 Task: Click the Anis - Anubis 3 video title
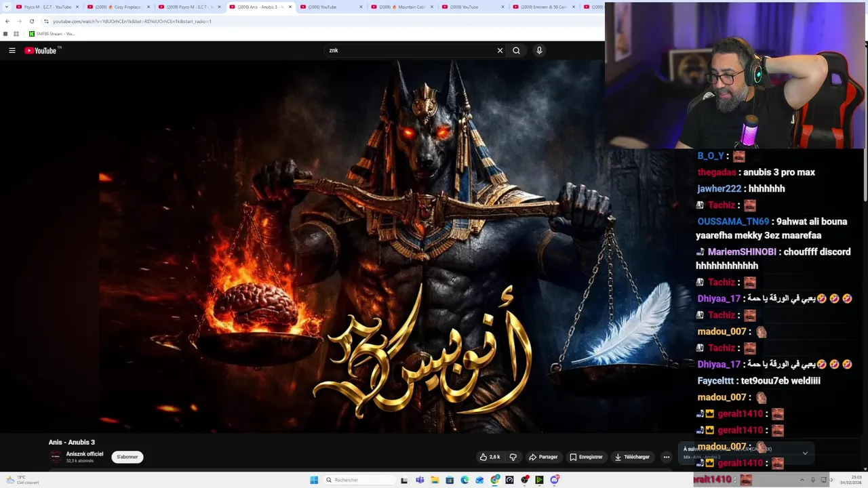tap(72, 442)
